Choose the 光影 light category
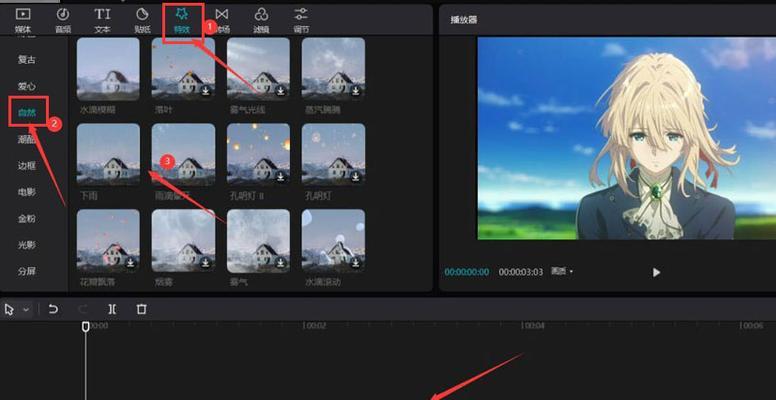Viewport: 776px width, 400px height. click(x=27, y=245)
